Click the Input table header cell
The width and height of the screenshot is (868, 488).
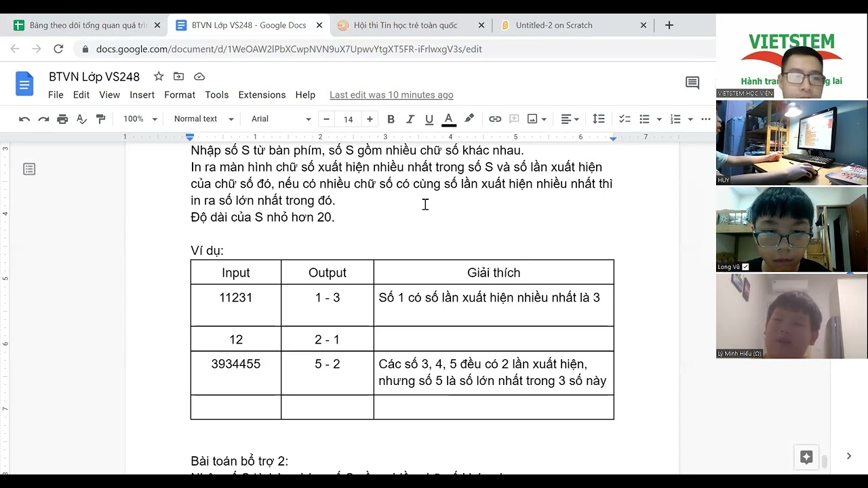coord(236,272)
